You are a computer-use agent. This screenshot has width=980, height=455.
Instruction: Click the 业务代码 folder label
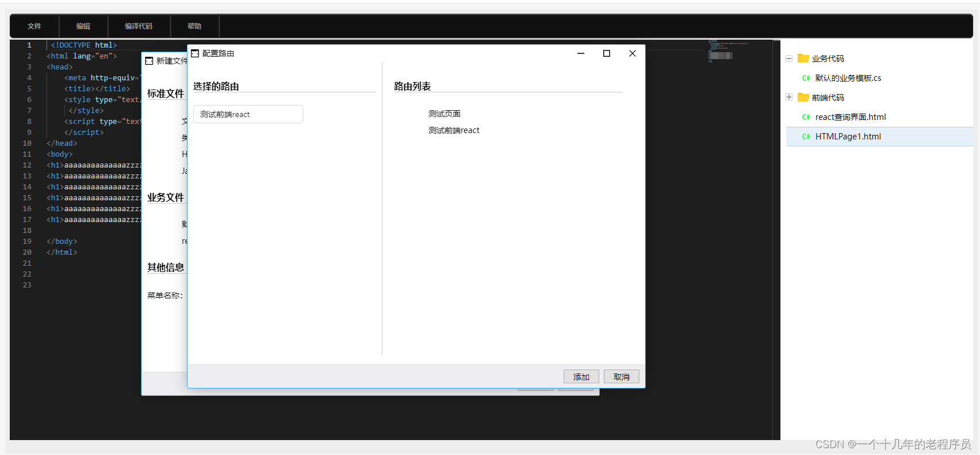tap(827, 59)
